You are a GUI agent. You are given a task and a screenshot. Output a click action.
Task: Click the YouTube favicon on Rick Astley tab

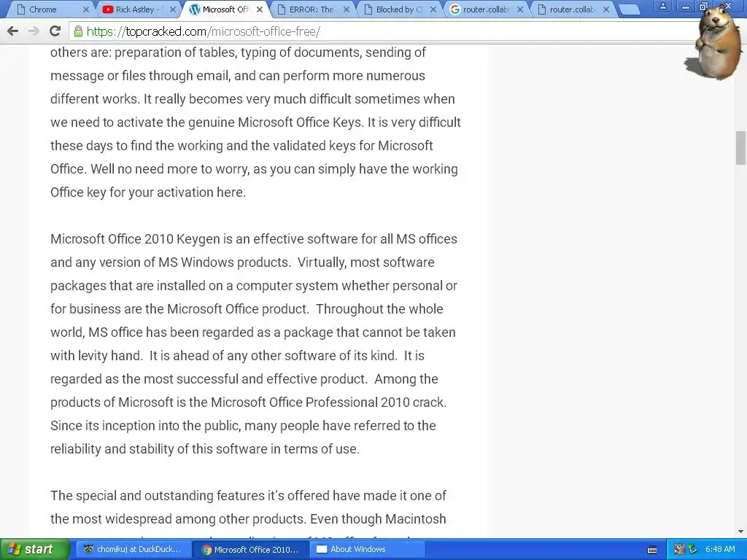(108, 9)
